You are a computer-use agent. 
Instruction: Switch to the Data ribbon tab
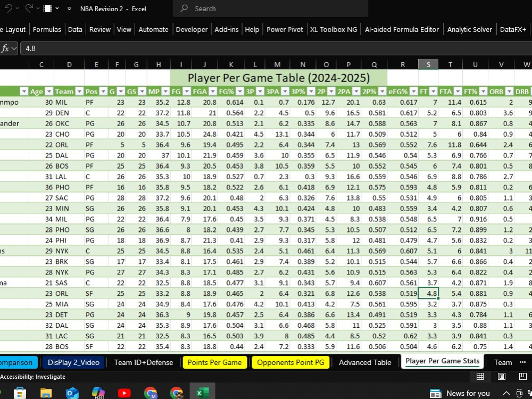[75, 29]
